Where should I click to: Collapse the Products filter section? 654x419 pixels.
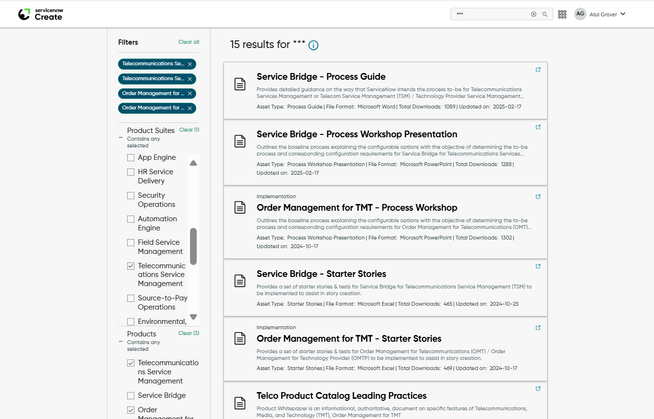pyautogui.click(x=121, y=341)
